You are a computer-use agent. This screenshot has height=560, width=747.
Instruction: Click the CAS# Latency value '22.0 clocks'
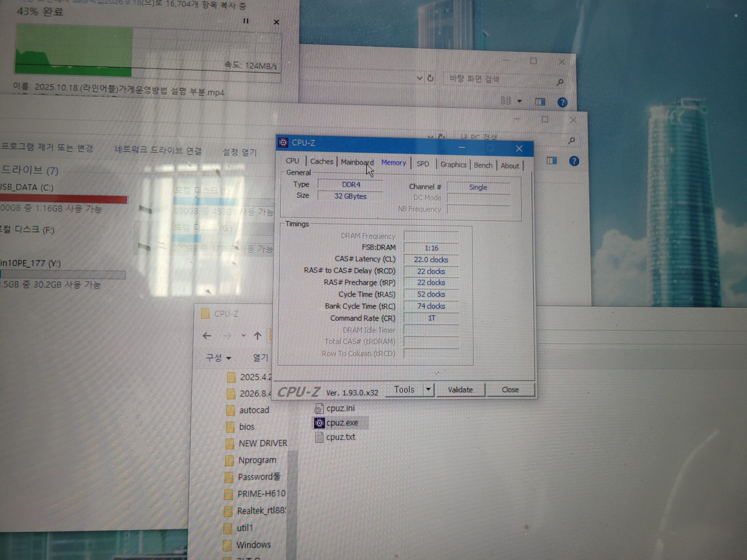click(431, 260)
